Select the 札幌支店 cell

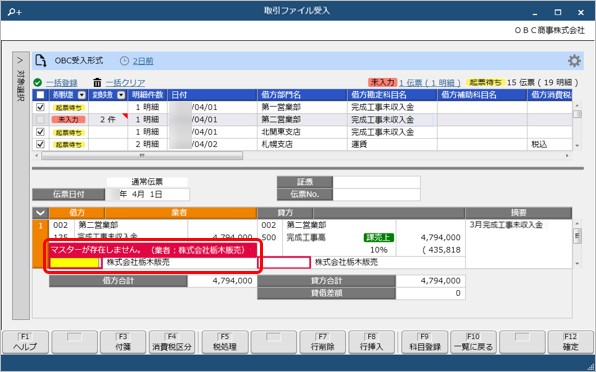tap(303, 144)
